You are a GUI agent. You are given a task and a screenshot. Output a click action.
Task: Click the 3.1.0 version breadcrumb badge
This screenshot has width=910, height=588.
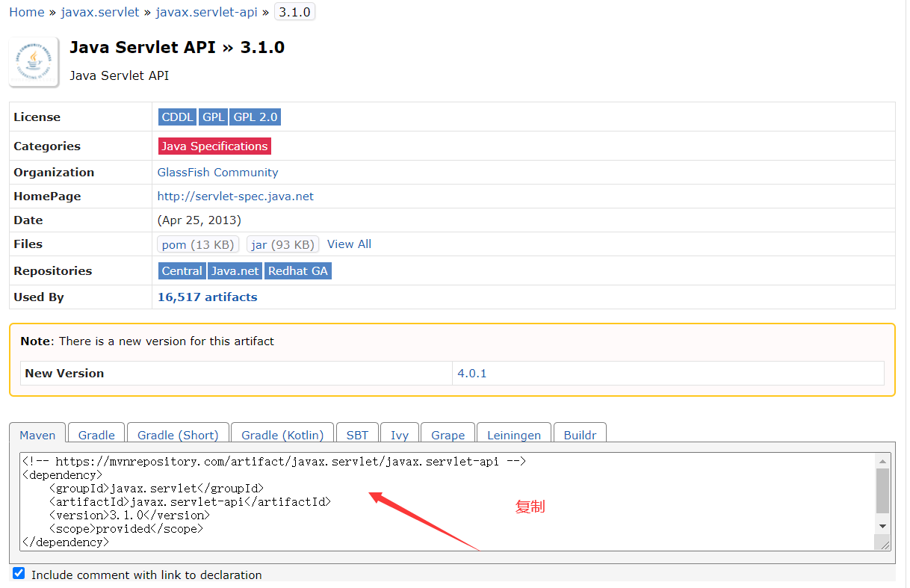pos(294,12)
